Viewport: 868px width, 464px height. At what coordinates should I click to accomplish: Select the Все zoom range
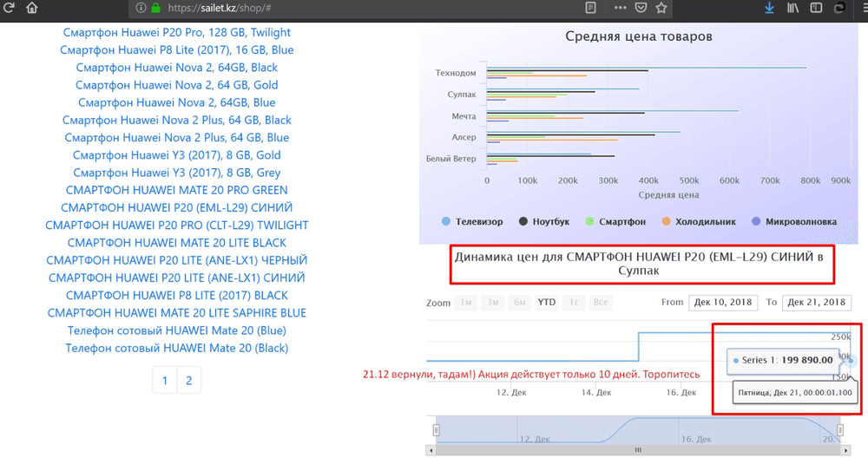(600, 303)
